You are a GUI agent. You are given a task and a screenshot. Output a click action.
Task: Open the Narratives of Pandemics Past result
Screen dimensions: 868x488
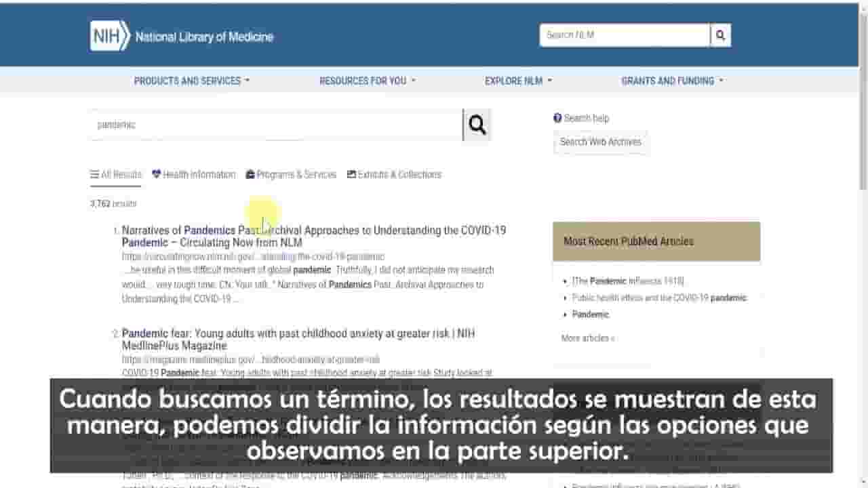(x=314, y=237)
